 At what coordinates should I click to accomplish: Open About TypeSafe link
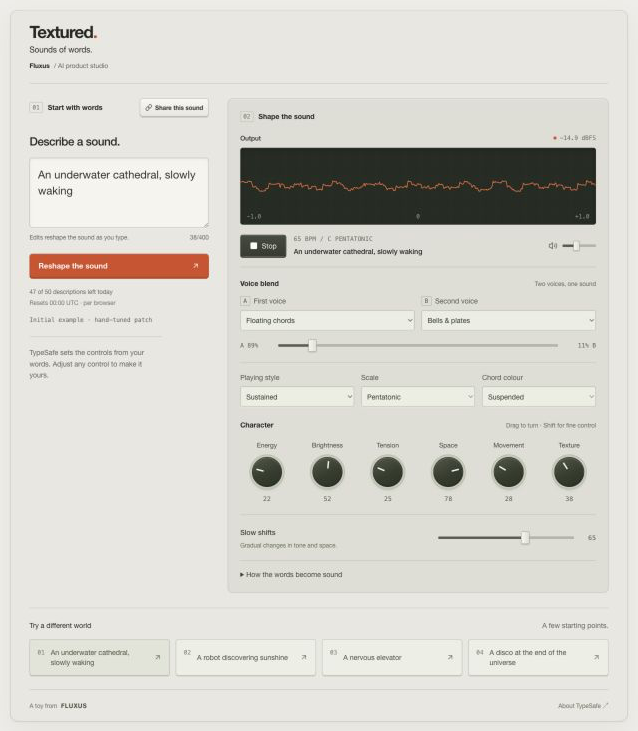click(583, 706)
